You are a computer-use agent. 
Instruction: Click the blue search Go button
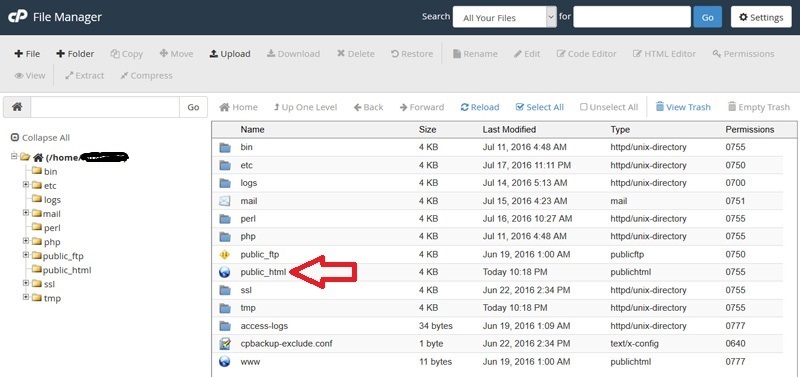tap(707, 17)
